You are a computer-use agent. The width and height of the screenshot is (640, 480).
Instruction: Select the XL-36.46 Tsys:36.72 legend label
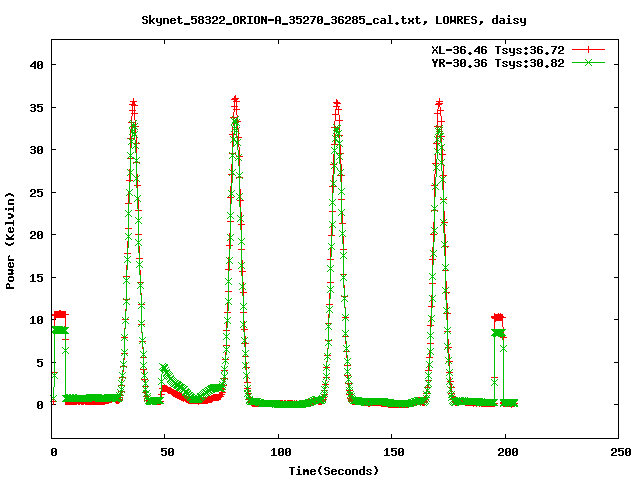[x=498, y=50]
